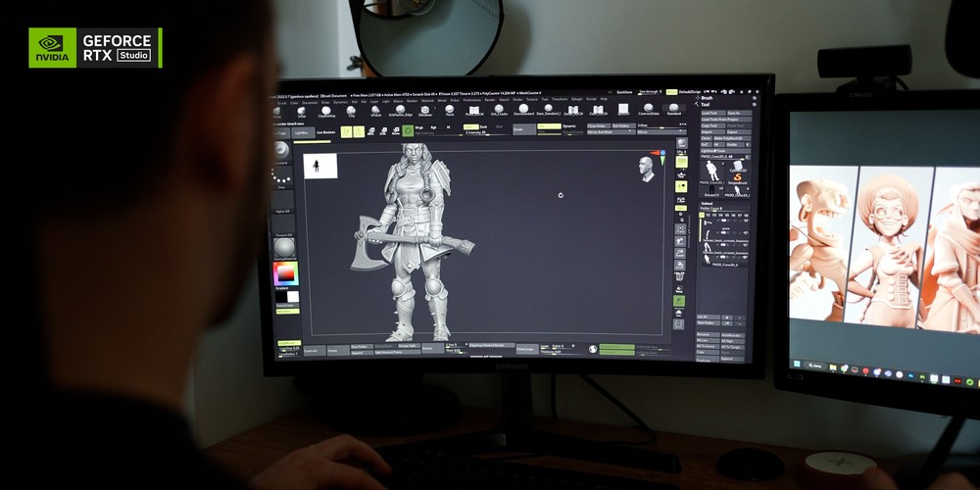Click the Windows Start button on second monitor
Image resolution: width=980 pixels, height=490 pixels.
pyautogui.click(x=797, y=364)
